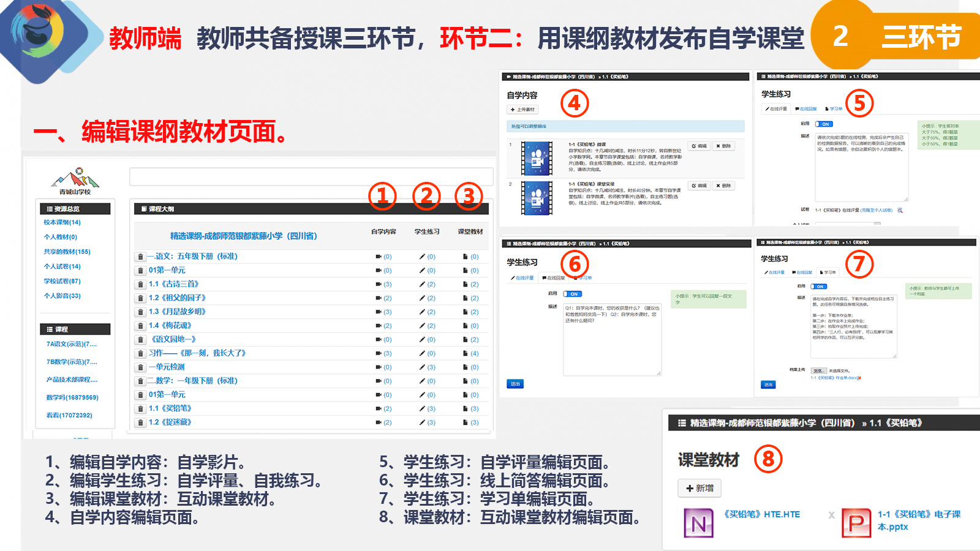Open document icon for 习作《那一刻，我长大了》row

466,354
